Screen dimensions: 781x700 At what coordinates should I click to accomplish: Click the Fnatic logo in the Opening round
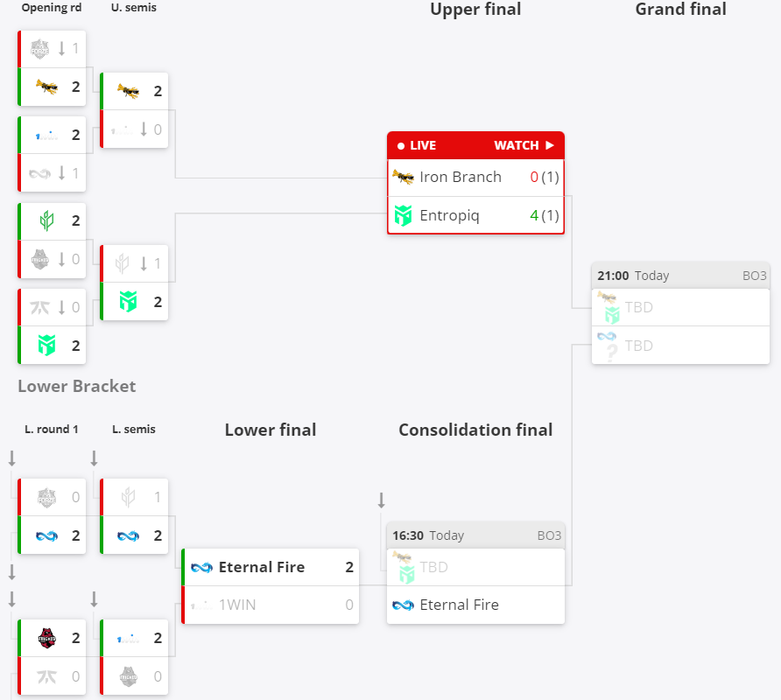coord(40,307)
